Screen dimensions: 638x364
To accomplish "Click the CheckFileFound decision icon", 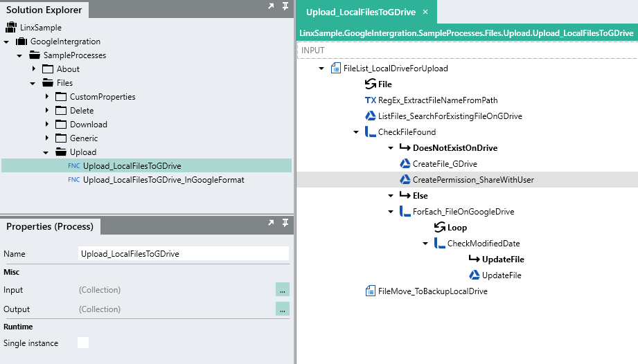I will [371, 131].
